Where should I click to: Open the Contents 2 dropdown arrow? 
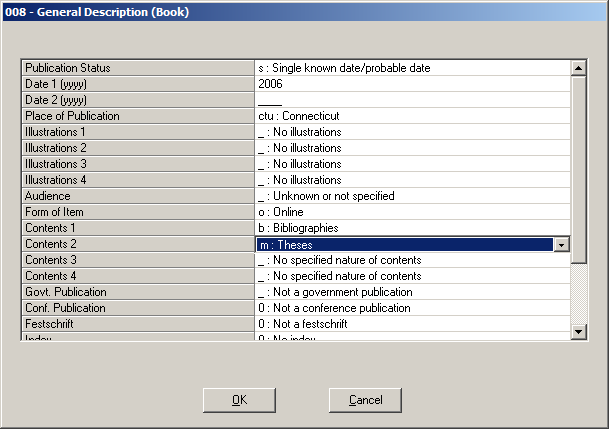click(x=561, y=244)
